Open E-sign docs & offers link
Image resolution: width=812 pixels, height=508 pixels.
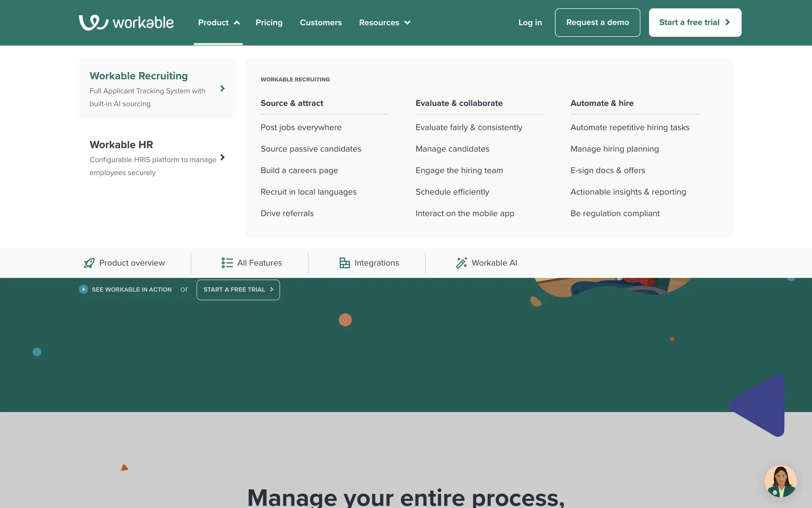[607, 170]
